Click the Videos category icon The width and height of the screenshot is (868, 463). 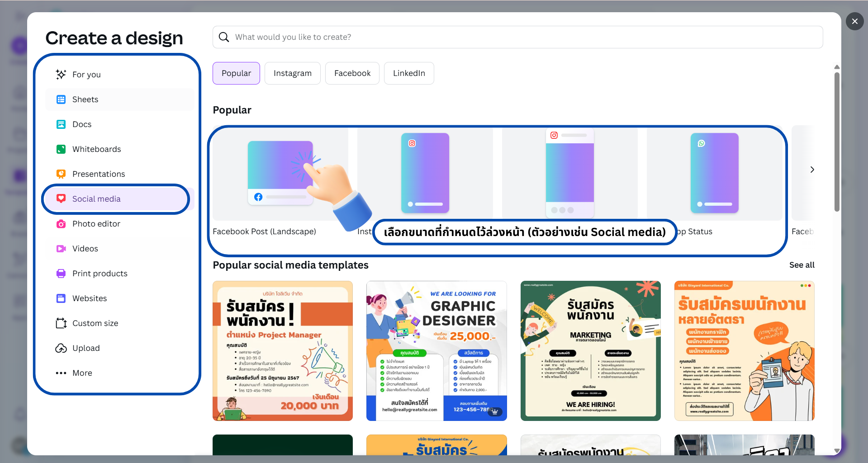click(61, 249)
